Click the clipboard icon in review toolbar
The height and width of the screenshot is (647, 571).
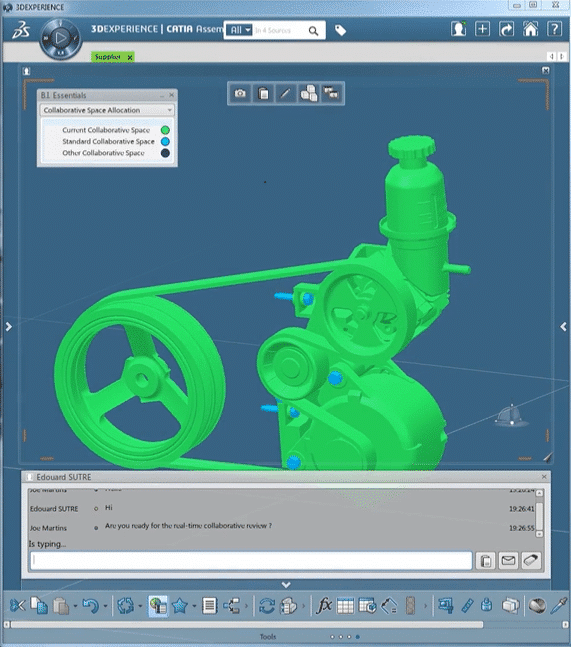click(263, 94)
